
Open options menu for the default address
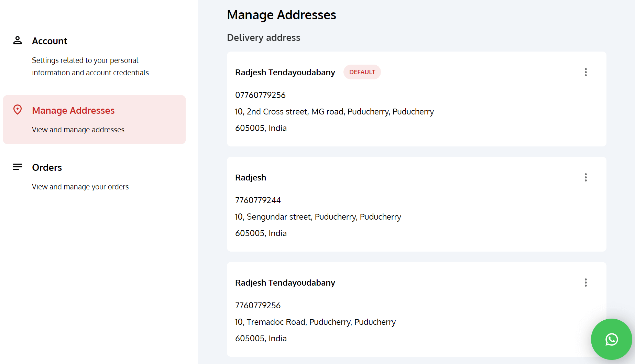(x=586, y=72)
